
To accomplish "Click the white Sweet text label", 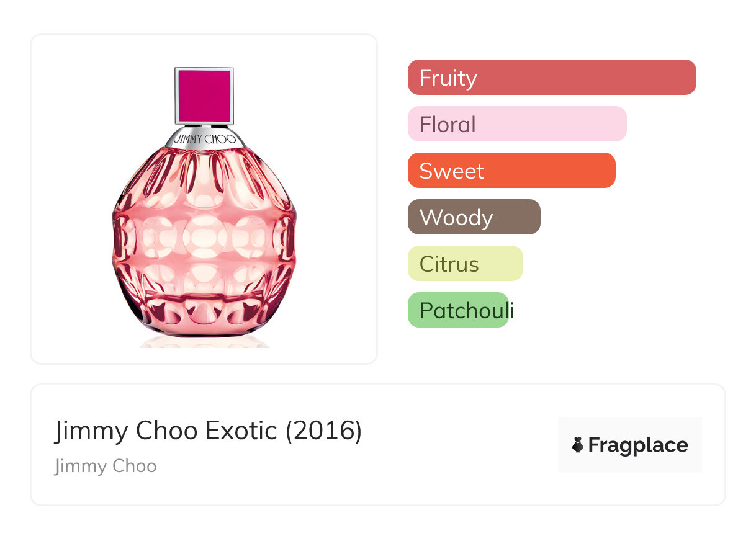I will [451, 171].
